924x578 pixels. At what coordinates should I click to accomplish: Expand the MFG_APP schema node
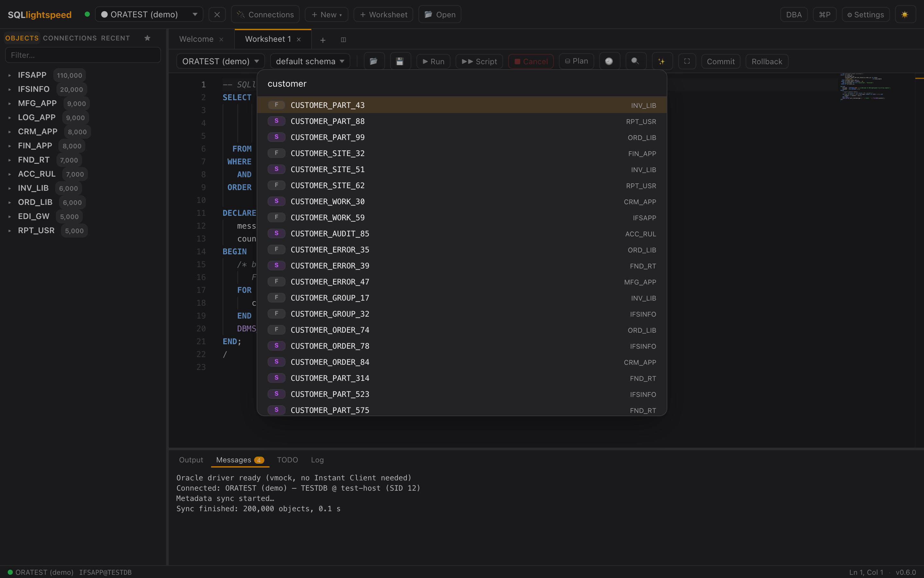tap(10, 104)
